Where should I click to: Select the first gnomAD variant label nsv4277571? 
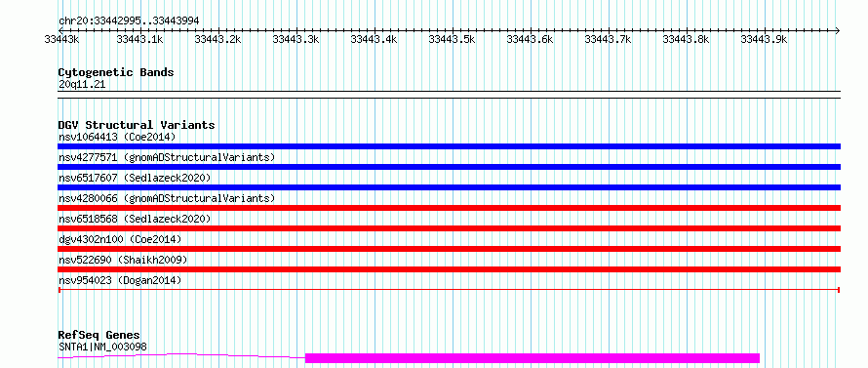[x=167, y=157]
